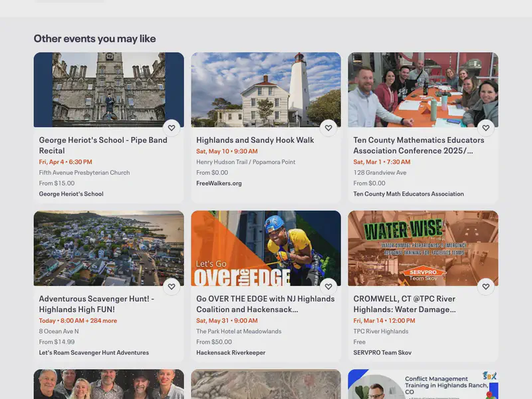Click the aerial terrain map thumbnail in the bottom row
This screenshot has width=532, height=399.
coord(266,384)
